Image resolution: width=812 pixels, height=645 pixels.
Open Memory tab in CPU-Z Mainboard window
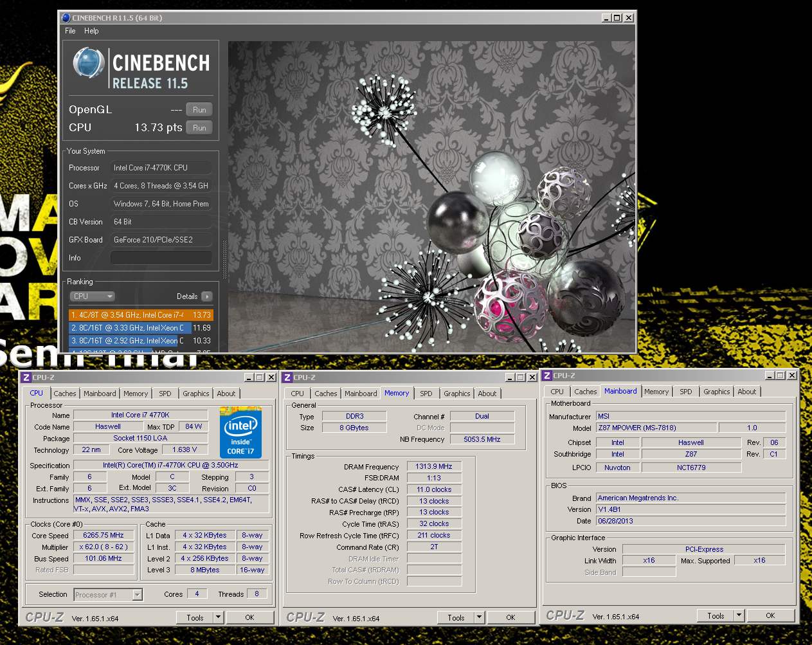pyautogui.click(x=656, y=392)
